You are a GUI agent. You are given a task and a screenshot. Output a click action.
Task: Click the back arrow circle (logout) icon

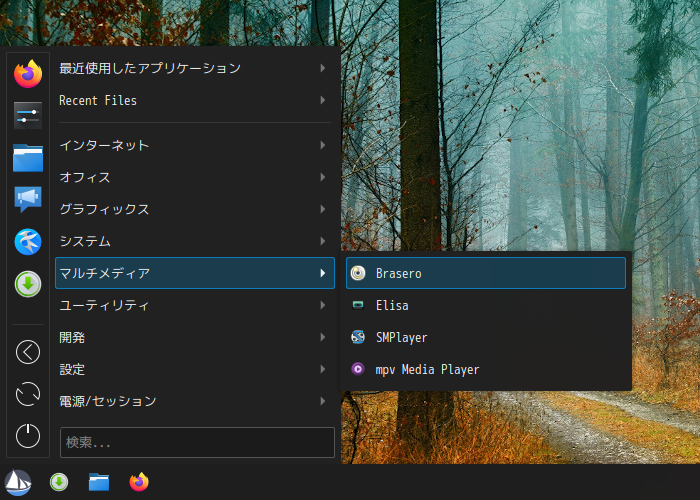(28, 352)
